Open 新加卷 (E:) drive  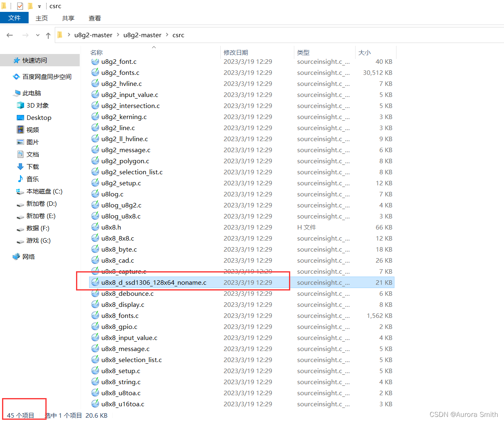pyautogui.click(x=36, y=216)
